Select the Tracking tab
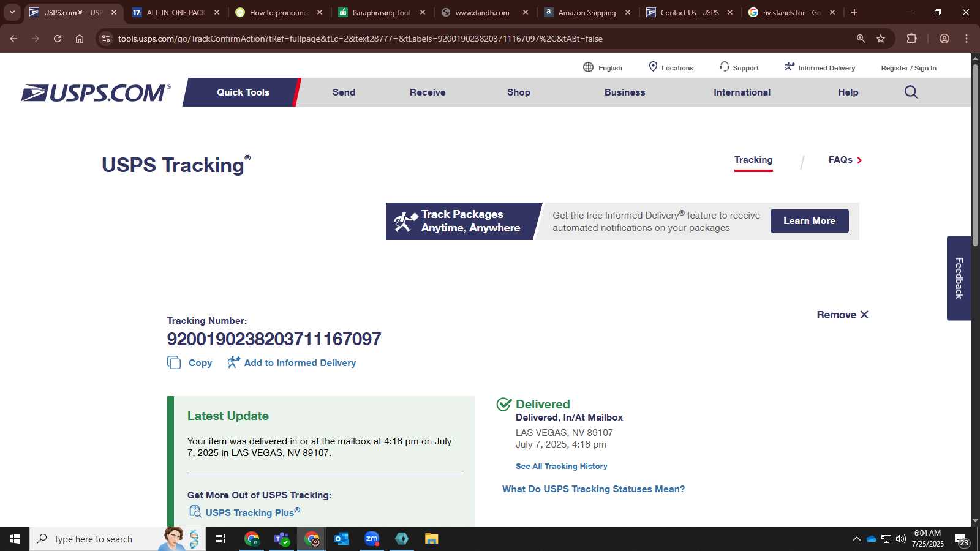 coord(753,160)
